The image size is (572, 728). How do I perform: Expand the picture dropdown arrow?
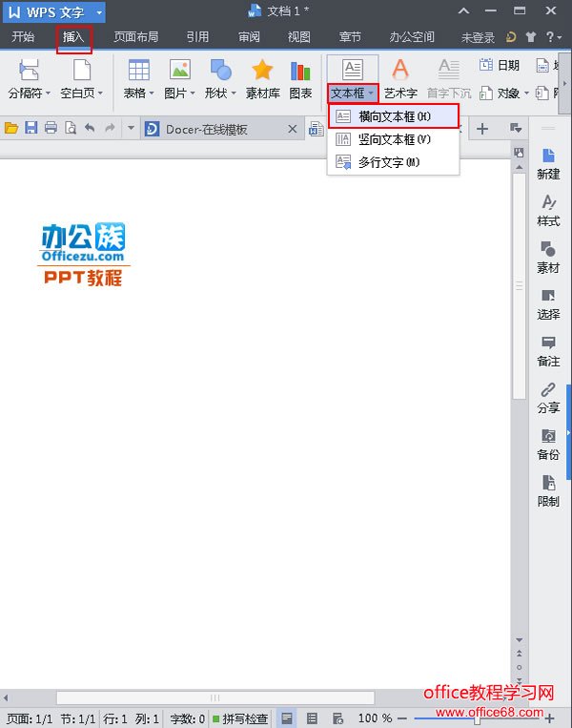pyautogui.click(x=193, y=94)
